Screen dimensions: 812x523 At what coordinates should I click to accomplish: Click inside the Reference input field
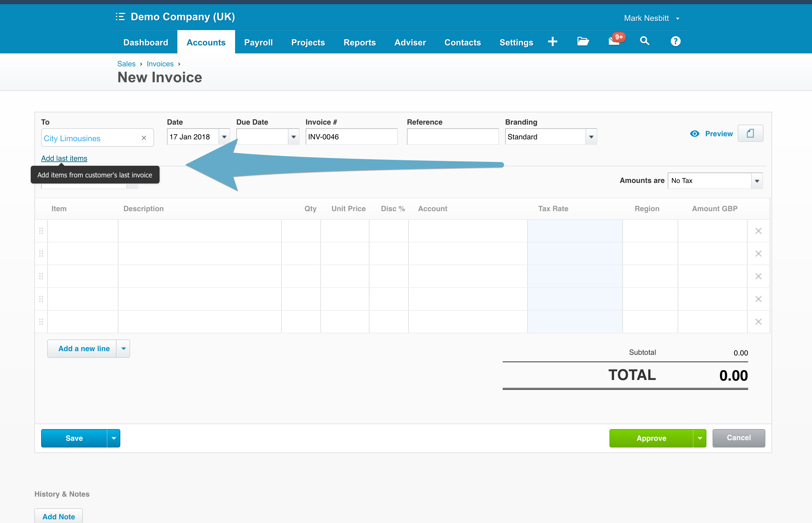(x=452, y=137)
